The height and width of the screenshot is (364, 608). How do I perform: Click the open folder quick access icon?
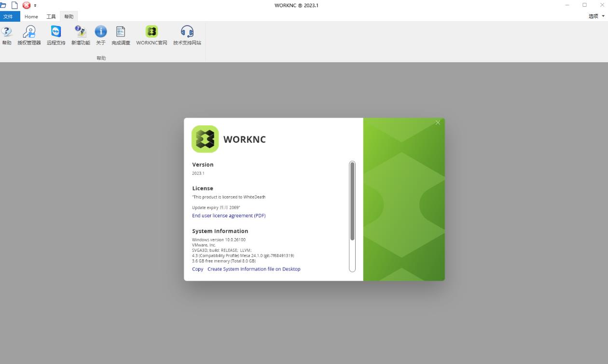click(x=3, y=5)
